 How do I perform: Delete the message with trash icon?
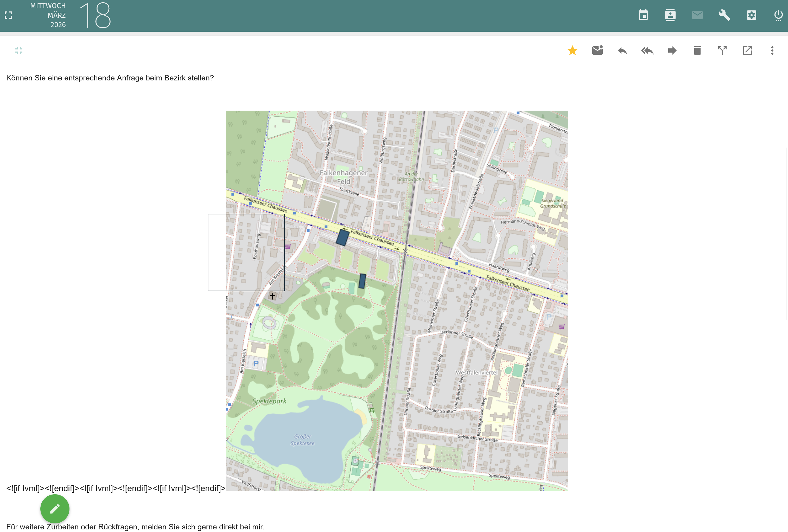[697, 50]
